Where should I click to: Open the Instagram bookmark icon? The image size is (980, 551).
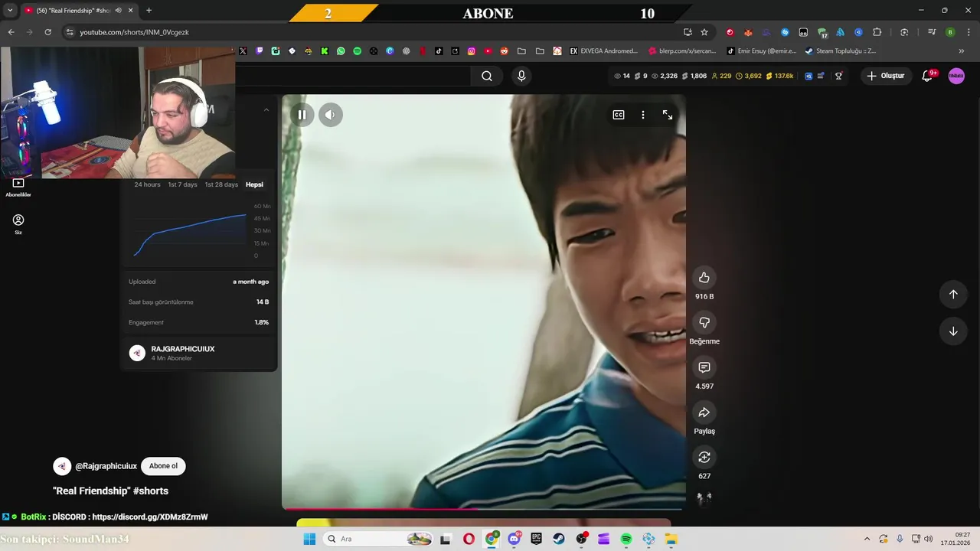472,51
